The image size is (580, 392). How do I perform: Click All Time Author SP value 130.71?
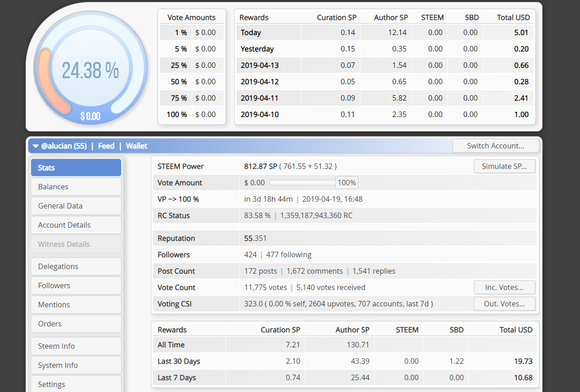[x=358, y=345]
